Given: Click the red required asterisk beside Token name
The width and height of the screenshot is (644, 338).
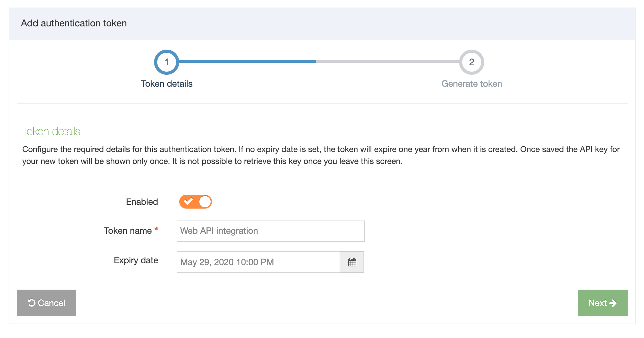Looking at the screenshot, I should tap(156, 230).
